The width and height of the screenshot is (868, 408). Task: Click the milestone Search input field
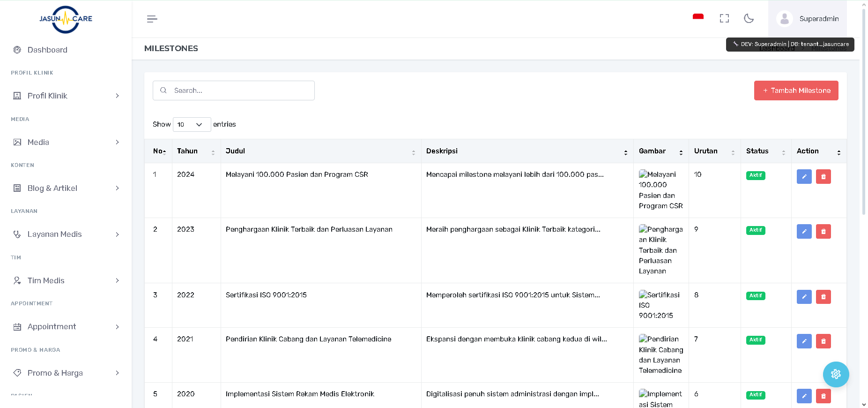239,91
